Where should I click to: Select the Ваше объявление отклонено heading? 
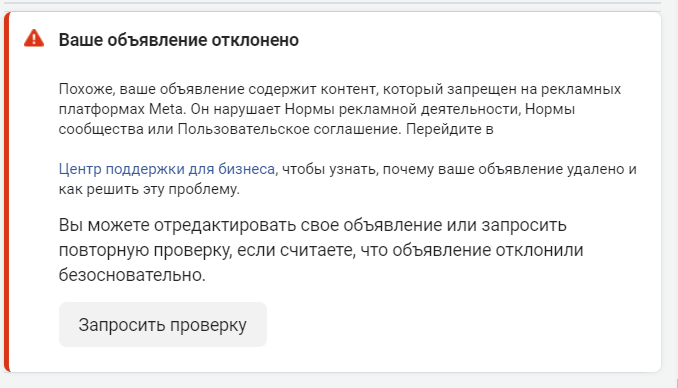click(179, 40)
